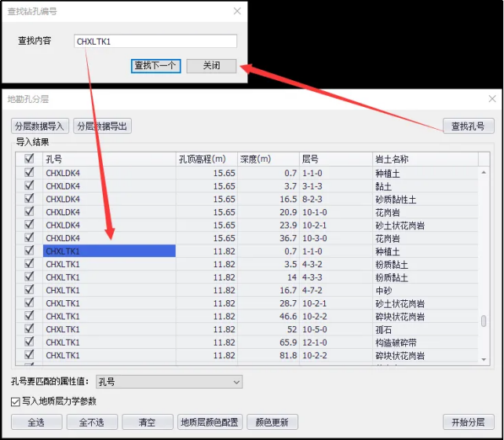Viewport: 504px width, 440px height.
Task: Click the 全选 button
Action: 35,422
